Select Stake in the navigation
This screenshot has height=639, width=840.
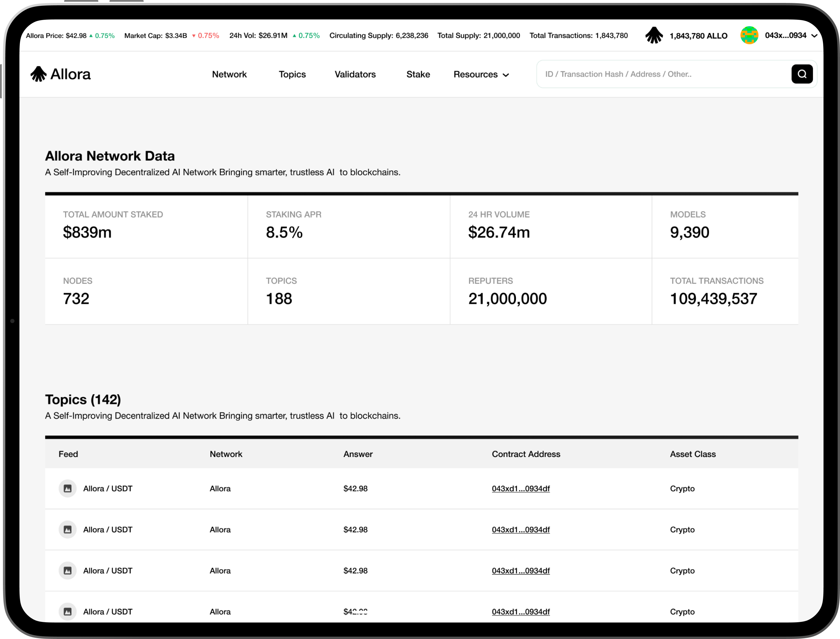click(418, 75)
